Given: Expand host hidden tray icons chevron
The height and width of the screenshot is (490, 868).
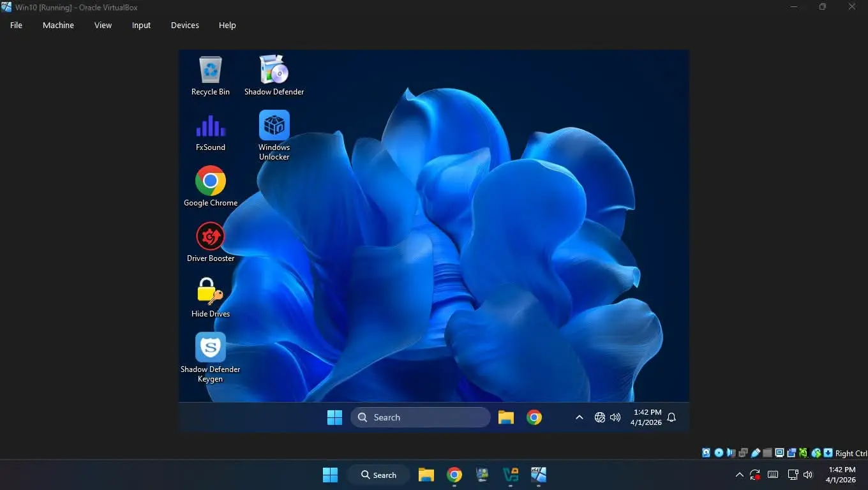Looking at the screenshot, I should (740, 475).
